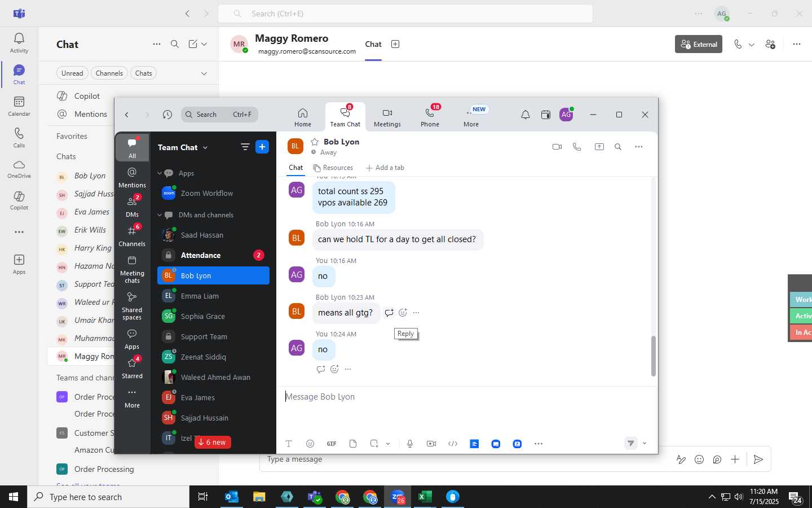Screen dimensions: 812x508
Task: Open Zoom calendar icon in the top bar
Action: pyautogui.click(x=545, y=115)
